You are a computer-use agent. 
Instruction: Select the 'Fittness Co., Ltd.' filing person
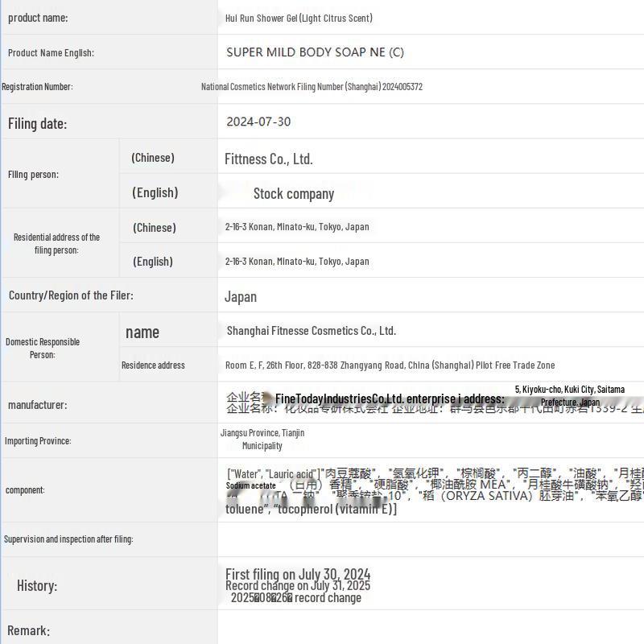point(268,159)
